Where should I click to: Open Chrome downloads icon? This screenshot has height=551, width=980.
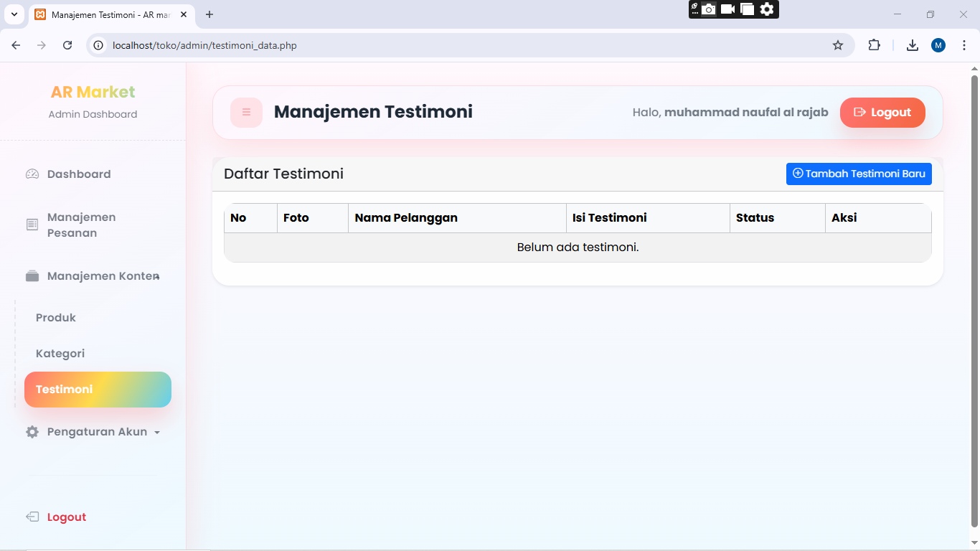(x=912, y=45)
